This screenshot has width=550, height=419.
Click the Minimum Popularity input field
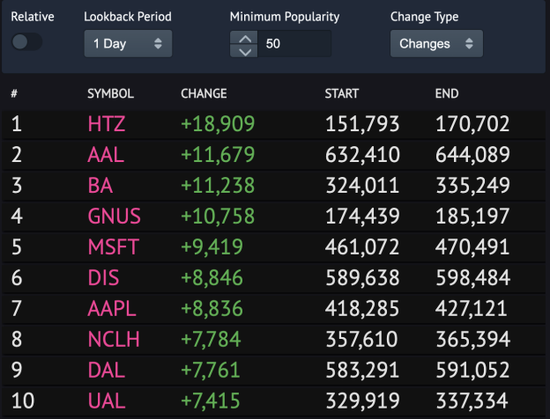(x=295, y=43)
